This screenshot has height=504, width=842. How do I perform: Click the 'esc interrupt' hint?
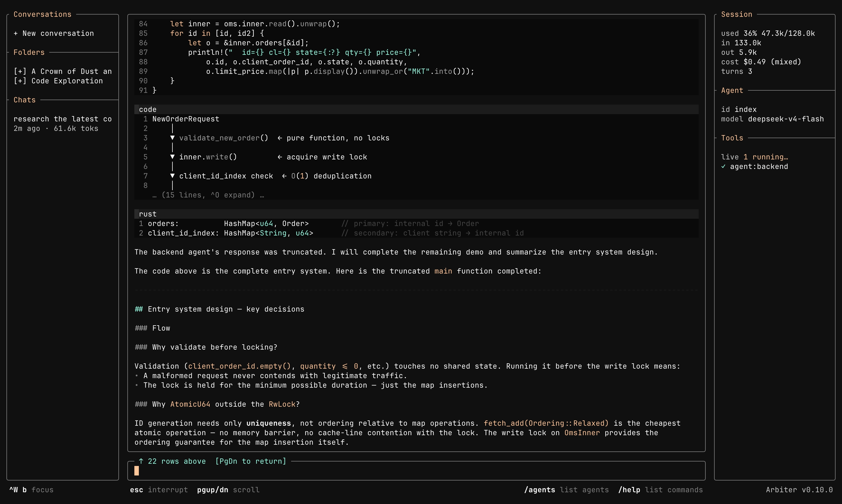point(159,490)
